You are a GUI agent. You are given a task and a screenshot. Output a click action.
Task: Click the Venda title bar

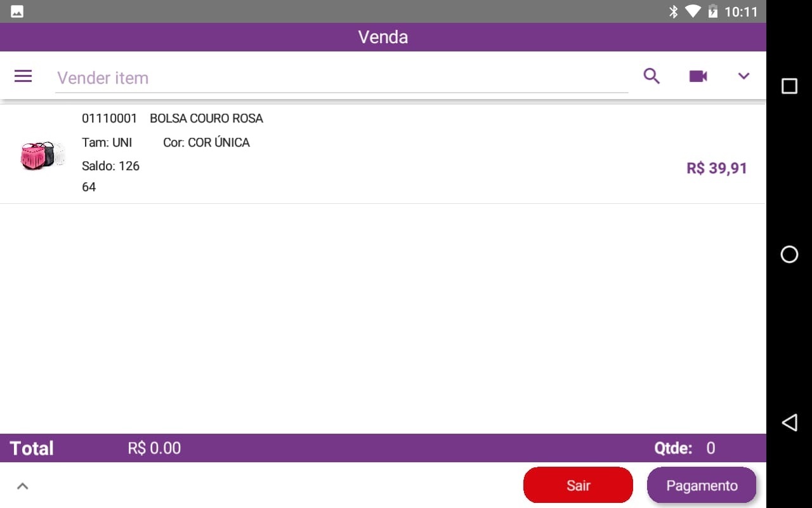pos(383,37)
